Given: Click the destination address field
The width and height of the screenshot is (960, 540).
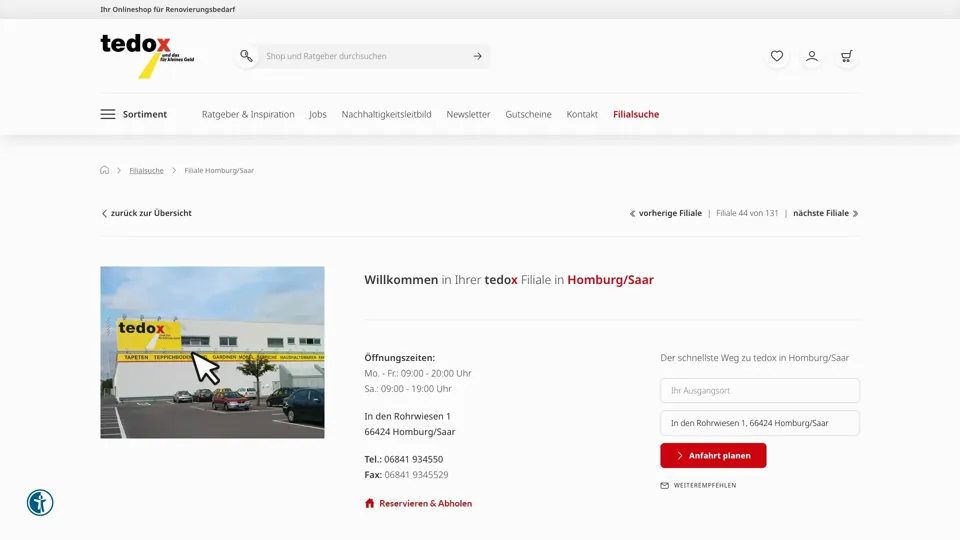Looking at the screenshot, I should pos(760,423).
